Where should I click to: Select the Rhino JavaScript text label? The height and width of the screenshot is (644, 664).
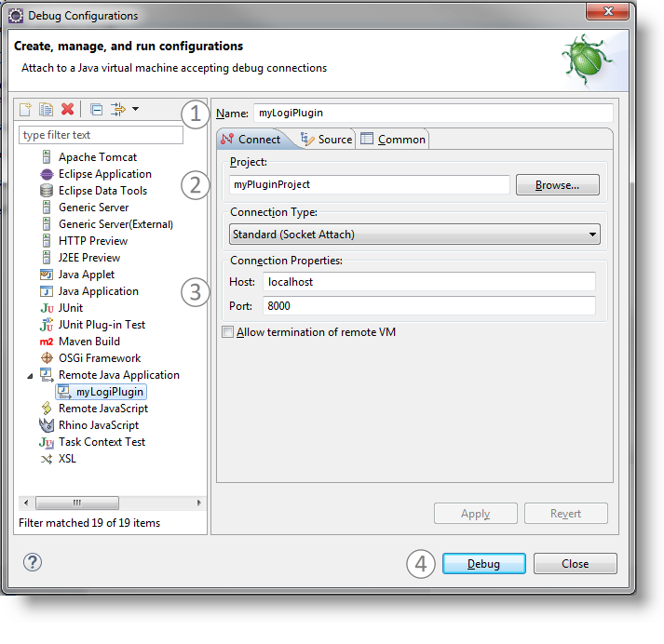point(99,425)
